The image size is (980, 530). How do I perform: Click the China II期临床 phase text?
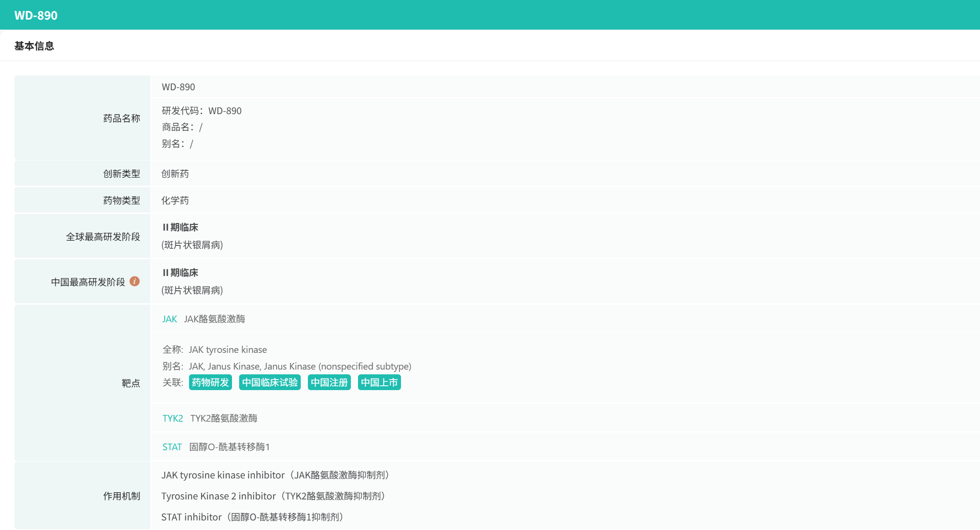[180, 273]
